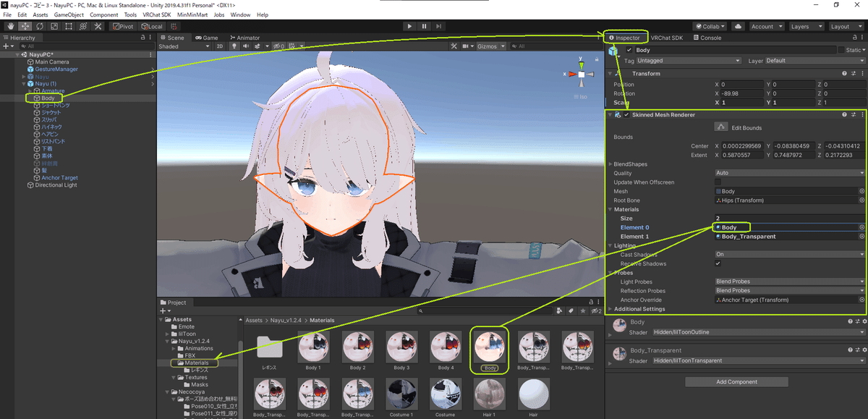Open Project favorites star icon
Viewport: 868px width, 419px height.
(584, 310)
